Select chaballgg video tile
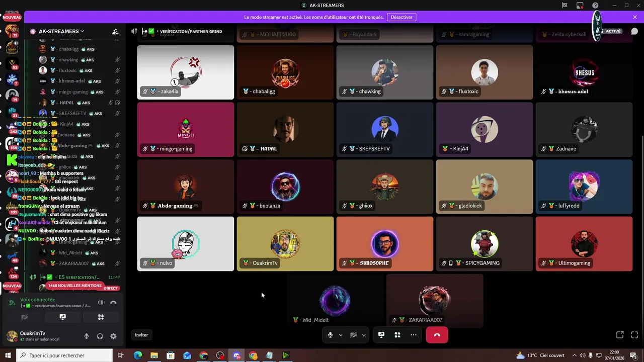This screenshot has width=644, height=362. (285, 72)
